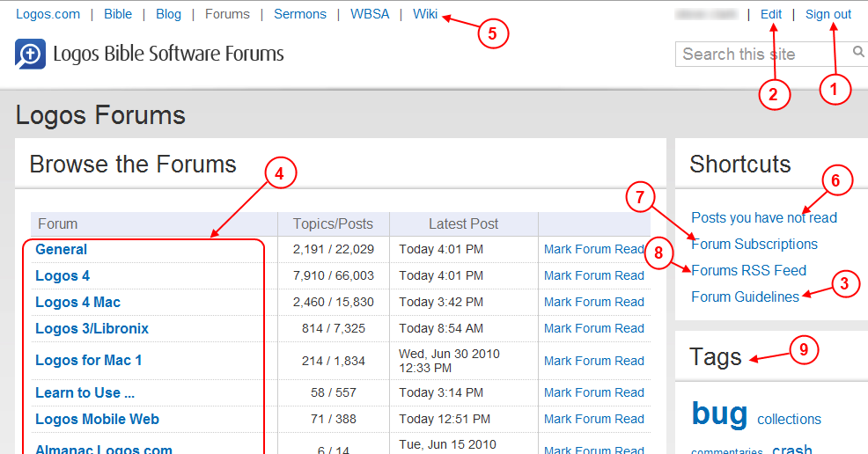Open the Learn to Use ... forum
This screenshot has height=454, width=868.
tap(85, 392)
